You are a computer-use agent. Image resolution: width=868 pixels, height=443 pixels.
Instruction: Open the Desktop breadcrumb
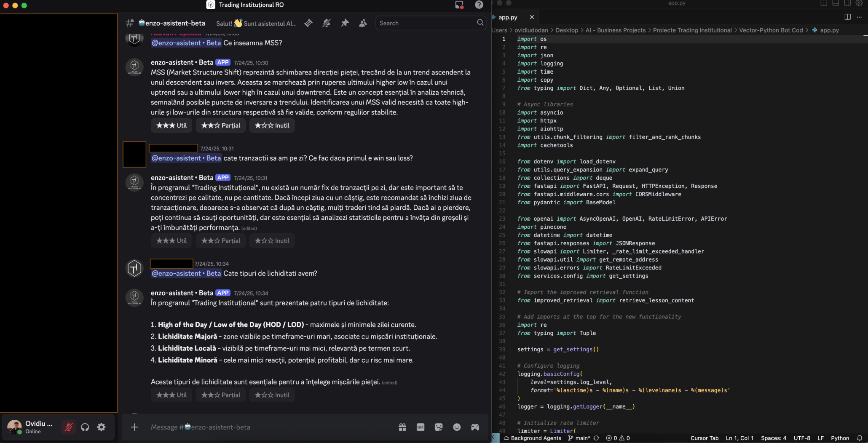pos(567,30)
